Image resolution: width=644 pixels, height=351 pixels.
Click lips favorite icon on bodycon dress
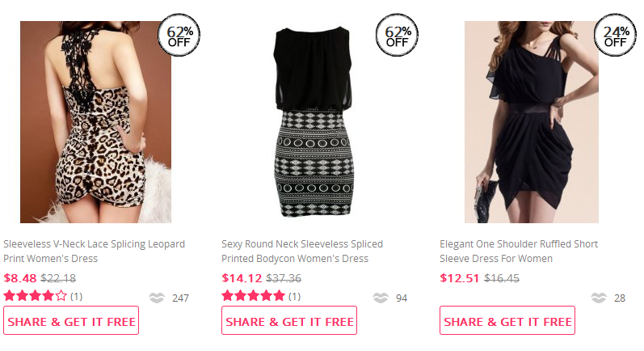[381, 298]
